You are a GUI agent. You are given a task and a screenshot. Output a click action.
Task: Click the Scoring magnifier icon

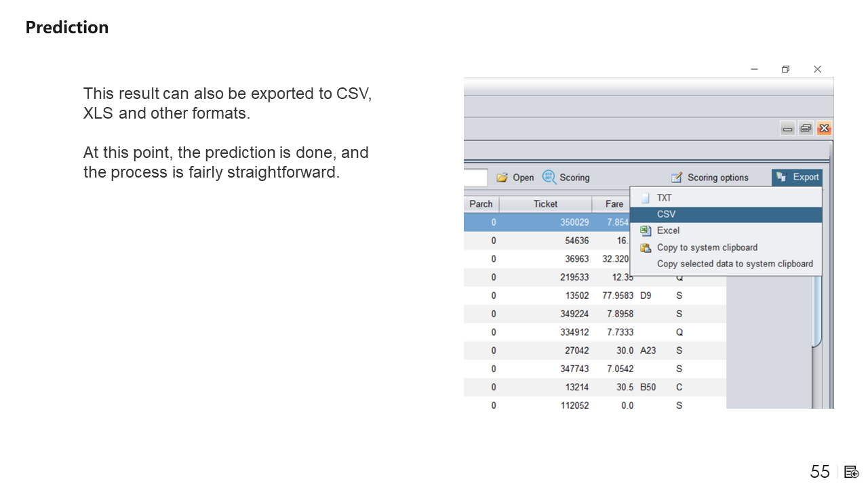[x=549, y=178]
